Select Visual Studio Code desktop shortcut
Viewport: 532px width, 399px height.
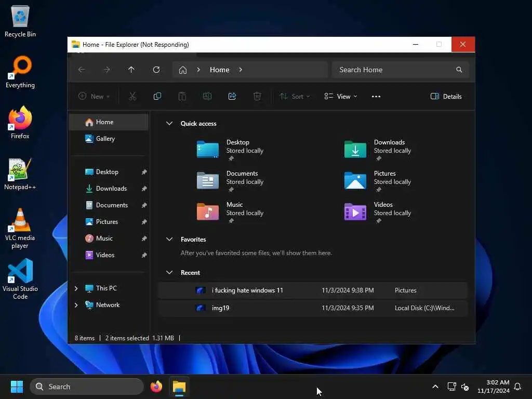click(20, 279)
